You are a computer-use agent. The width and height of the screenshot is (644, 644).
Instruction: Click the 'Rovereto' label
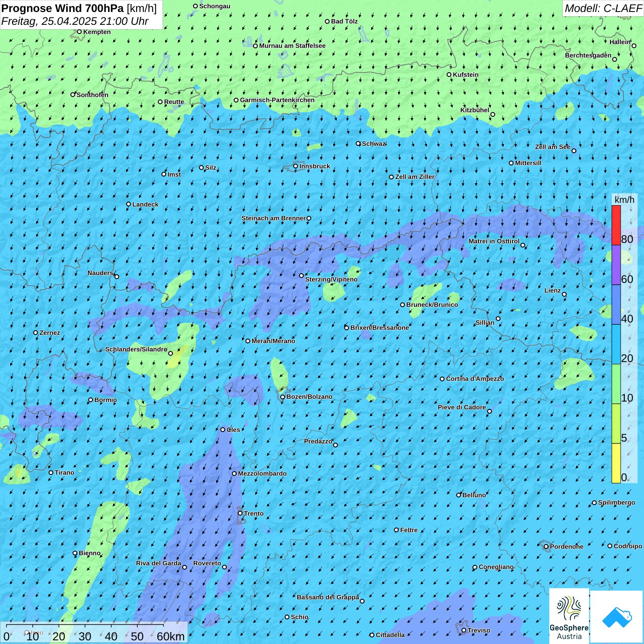(207, 563)
